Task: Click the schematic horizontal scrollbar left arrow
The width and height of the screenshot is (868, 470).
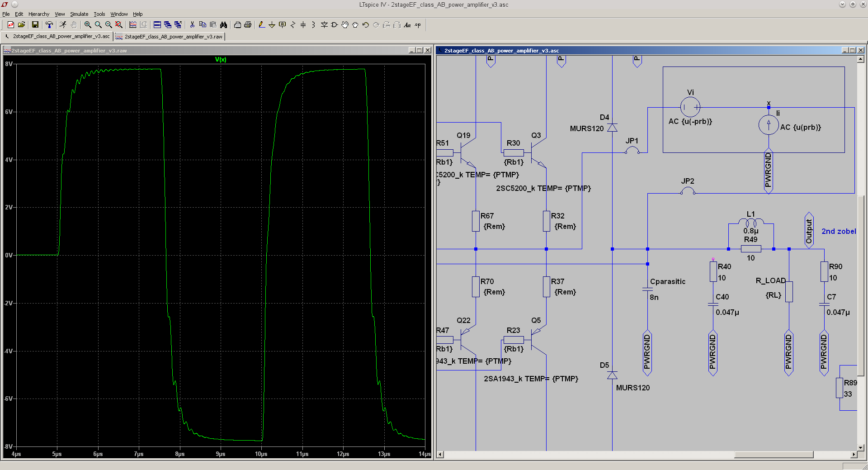Action: 440,454
